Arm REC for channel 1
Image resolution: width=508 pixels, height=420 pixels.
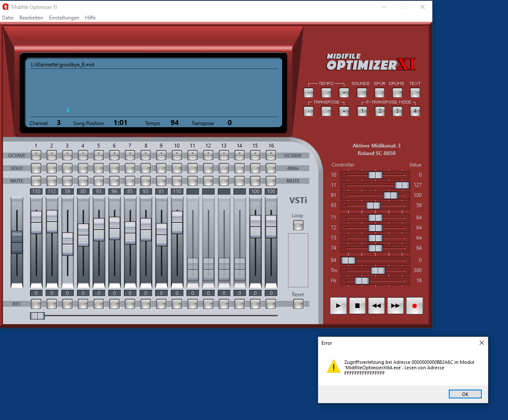(36, 304)
